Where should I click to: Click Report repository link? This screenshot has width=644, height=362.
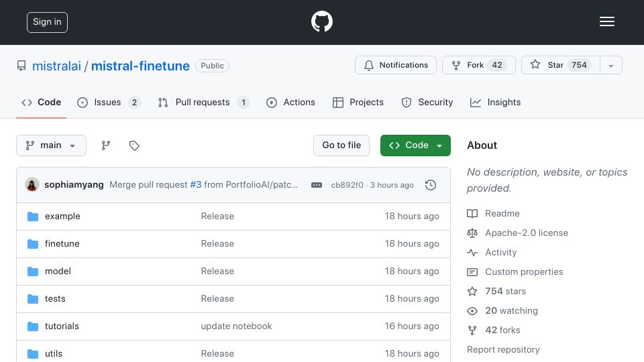pyautogui.click(x=503, y=350)
